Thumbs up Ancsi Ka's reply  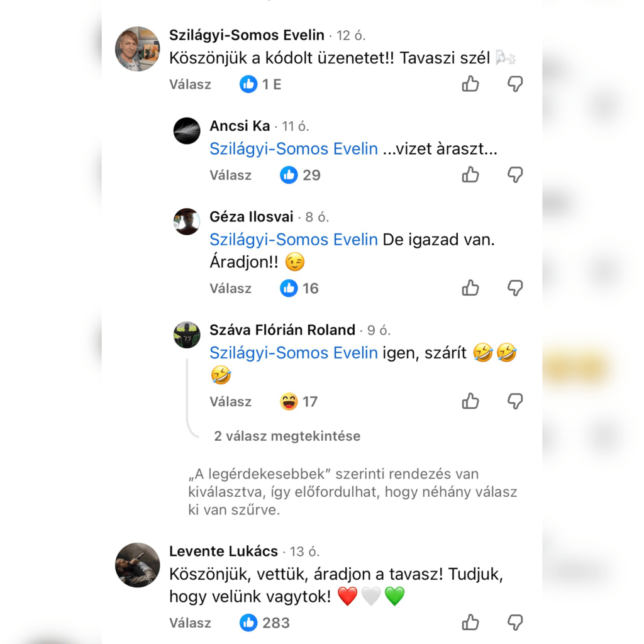pos(470,175)
